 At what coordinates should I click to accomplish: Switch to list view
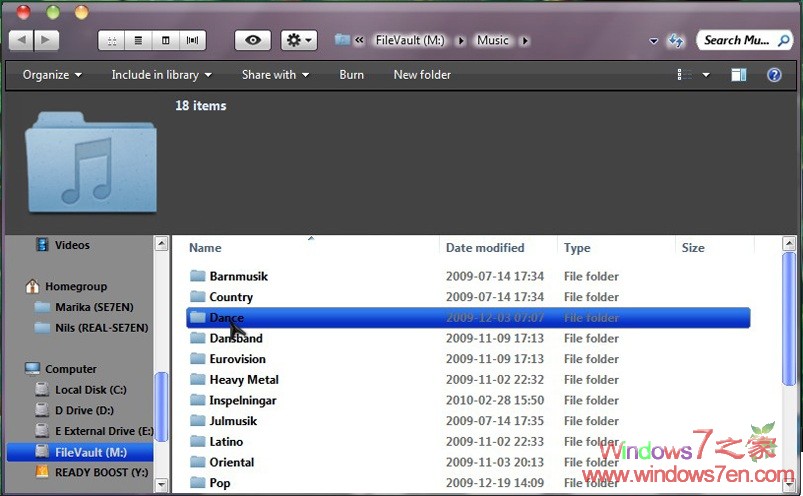click(x=138, y=40)
